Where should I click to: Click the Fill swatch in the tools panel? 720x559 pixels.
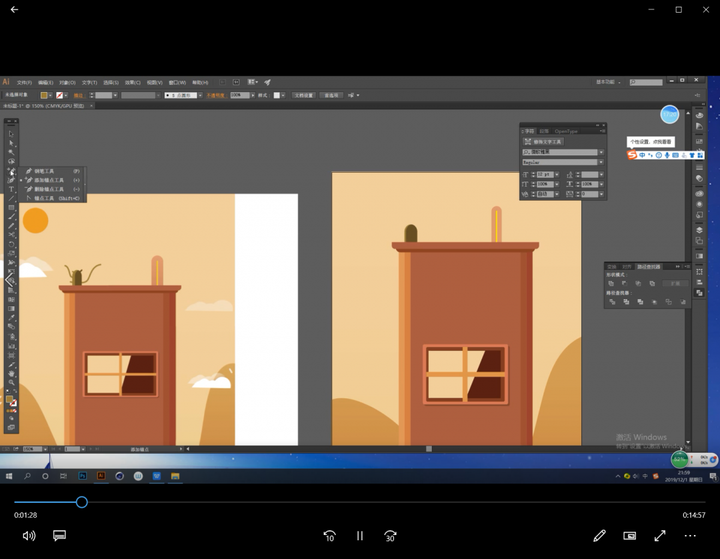click(9, 400)
